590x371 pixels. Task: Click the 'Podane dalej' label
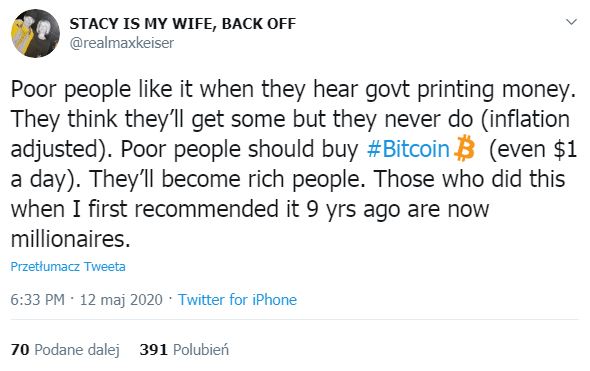77,350
